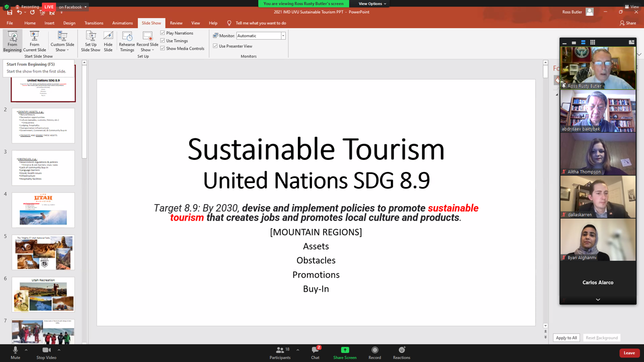This screenshot has height=362, width=644.
Task: Click Stop Video button
Action: coord(46,353)
